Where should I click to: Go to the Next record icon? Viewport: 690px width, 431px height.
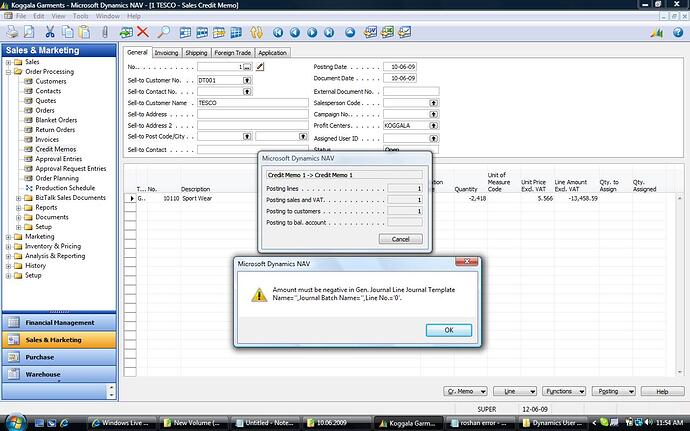(312, 32)
